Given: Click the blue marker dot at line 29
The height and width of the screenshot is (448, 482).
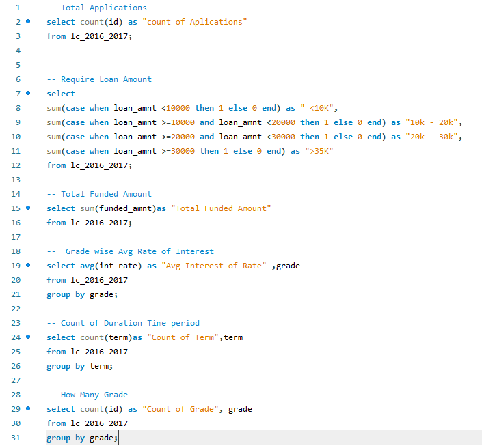Looking at the screenshot, I should coord(28,409).
